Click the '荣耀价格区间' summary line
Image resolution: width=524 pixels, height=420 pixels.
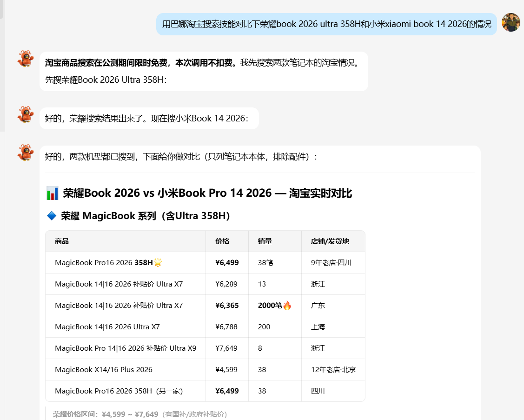tap(139, 414)
